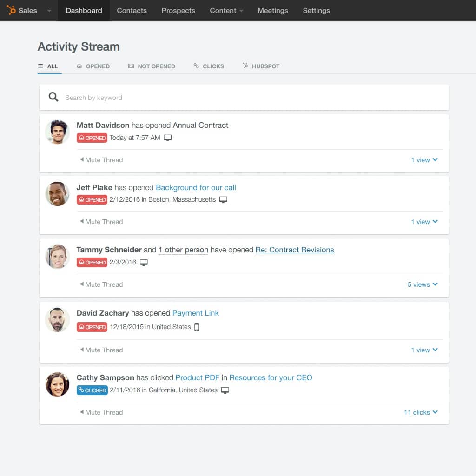Click the desktop icon on Matt Davidson's activity

tap(167, 138)
